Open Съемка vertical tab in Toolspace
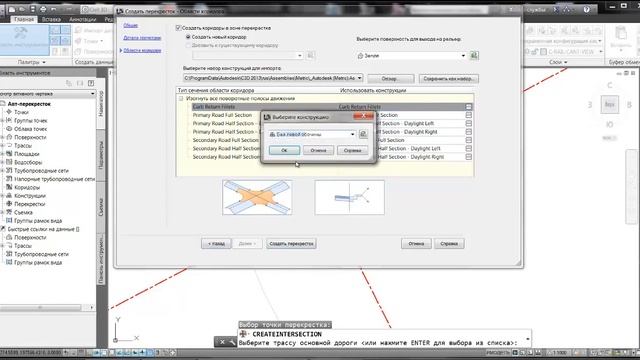This screenshot has width=640, height=360. coord(101,207)
